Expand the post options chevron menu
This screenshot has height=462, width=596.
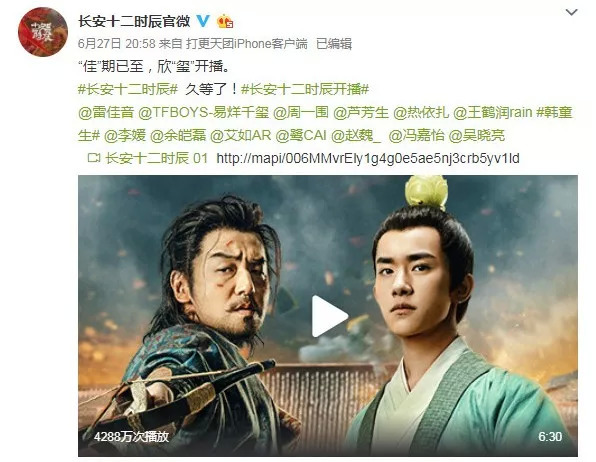571,13
